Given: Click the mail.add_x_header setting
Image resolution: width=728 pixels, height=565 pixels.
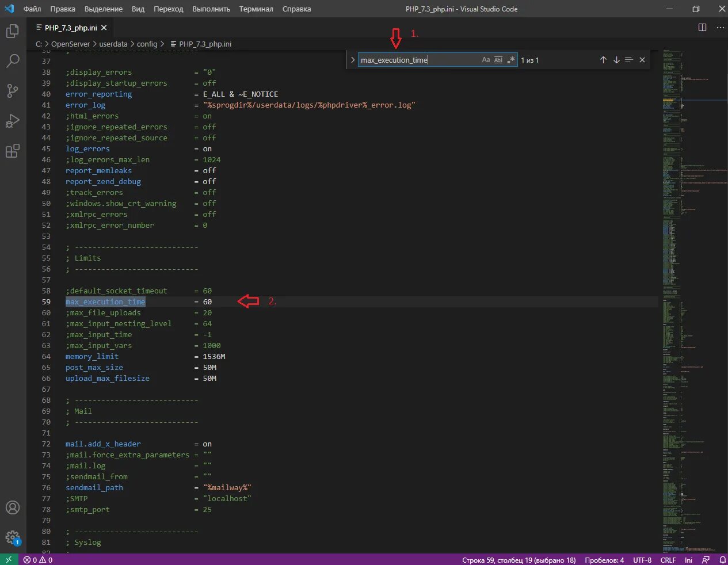Looking at the screenshot, I should click(x=103, y=444).
